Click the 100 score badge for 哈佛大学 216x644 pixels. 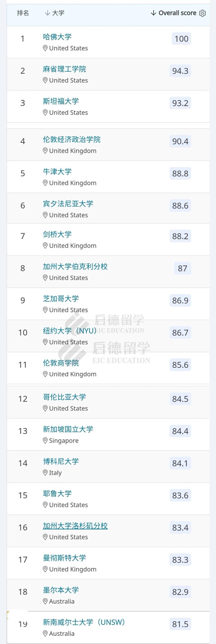click(181, 39)
